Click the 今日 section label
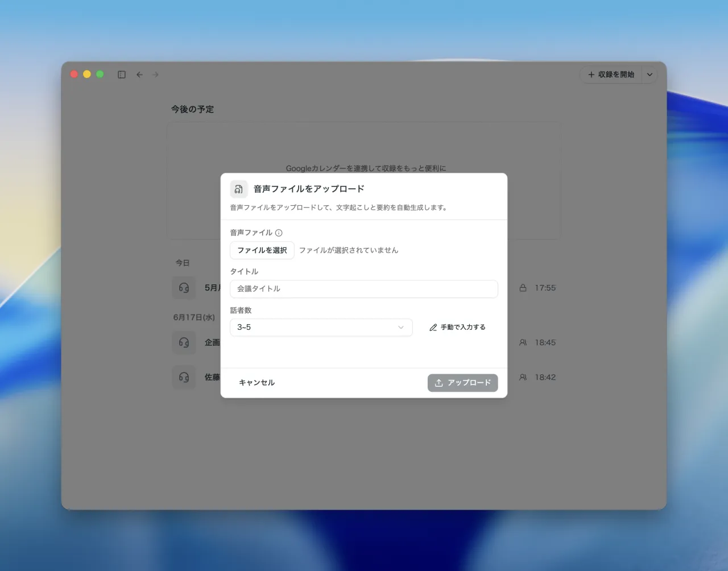This screenshot has height=571, width=728. [x=183, y=263]
